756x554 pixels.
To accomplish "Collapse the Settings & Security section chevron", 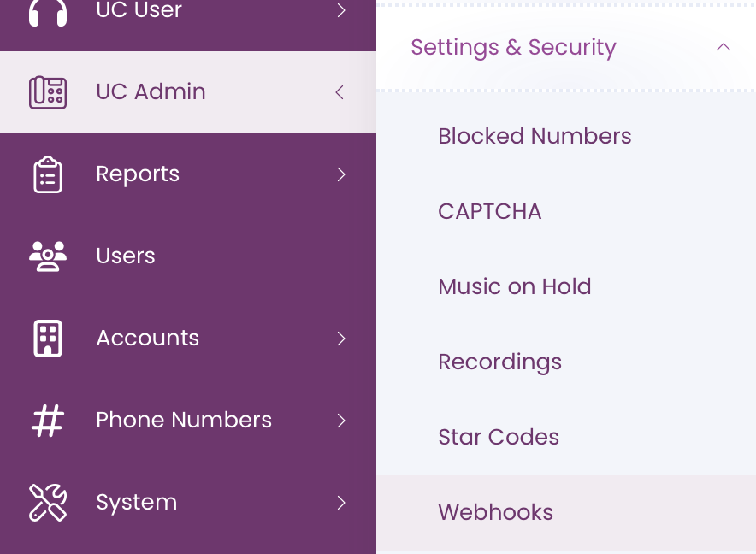I will pos(724,47).
